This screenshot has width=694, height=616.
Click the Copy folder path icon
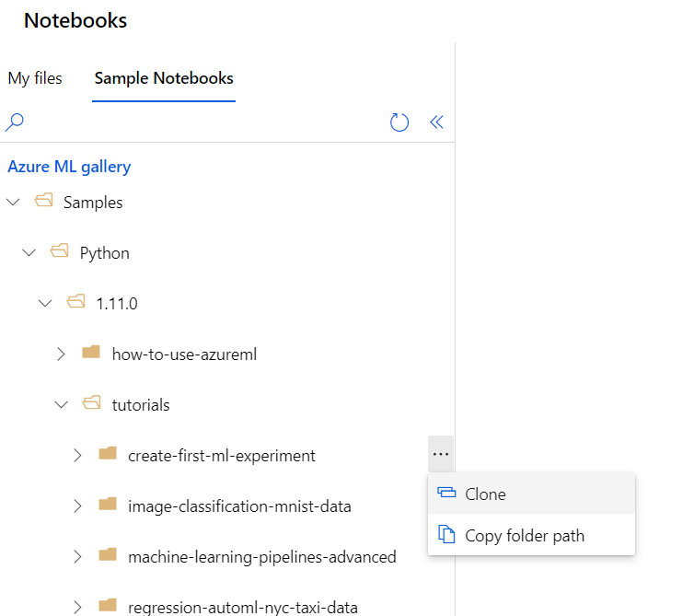coord(446,534)
